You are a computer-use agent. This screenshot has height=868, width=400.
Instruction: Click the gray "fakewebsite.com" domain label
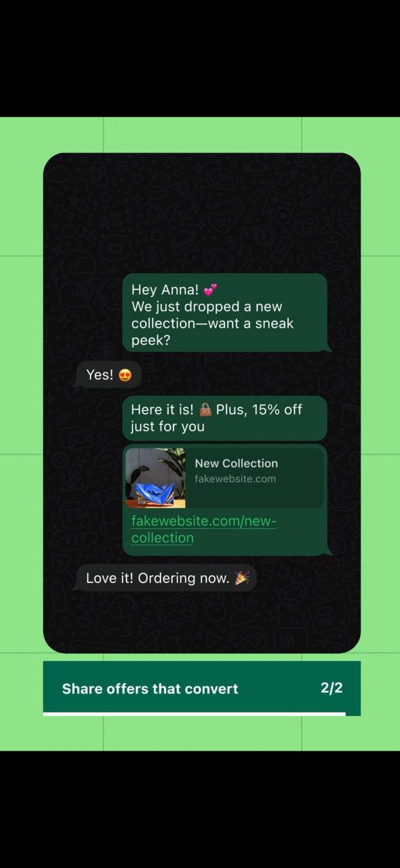point(235,479)
